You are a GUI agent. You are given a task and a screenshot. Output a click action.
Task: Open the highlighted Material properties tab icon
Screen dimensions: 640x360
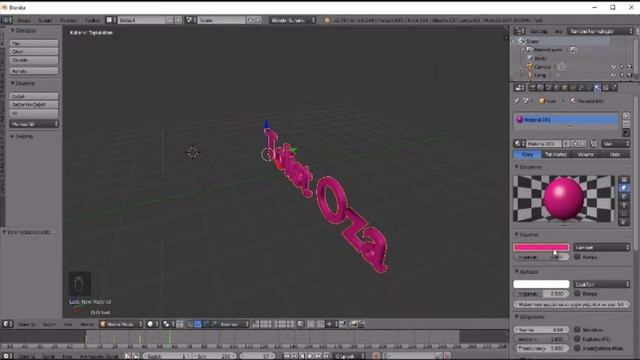coord(598,88)
